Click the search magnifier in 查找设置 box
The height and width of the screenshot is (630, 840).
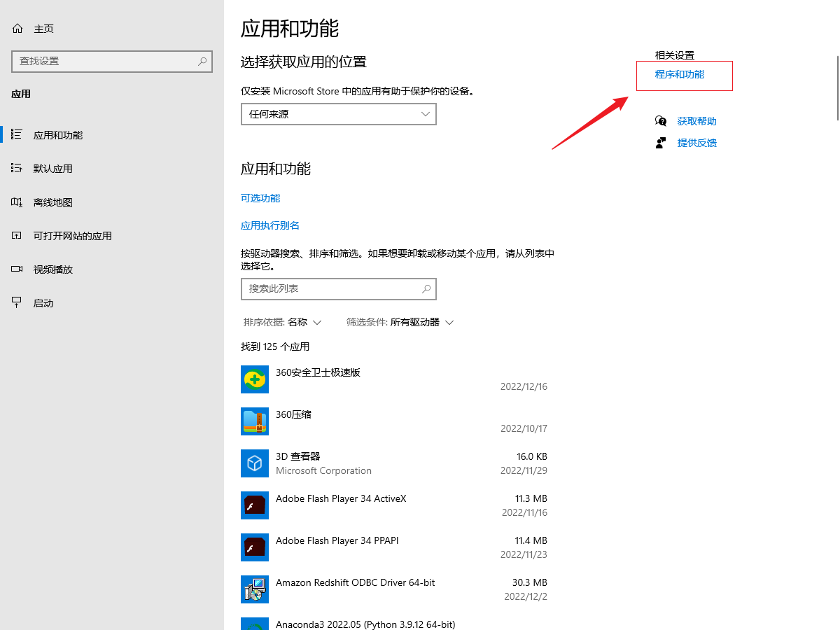pyautogui.click(x=202, y=61)
